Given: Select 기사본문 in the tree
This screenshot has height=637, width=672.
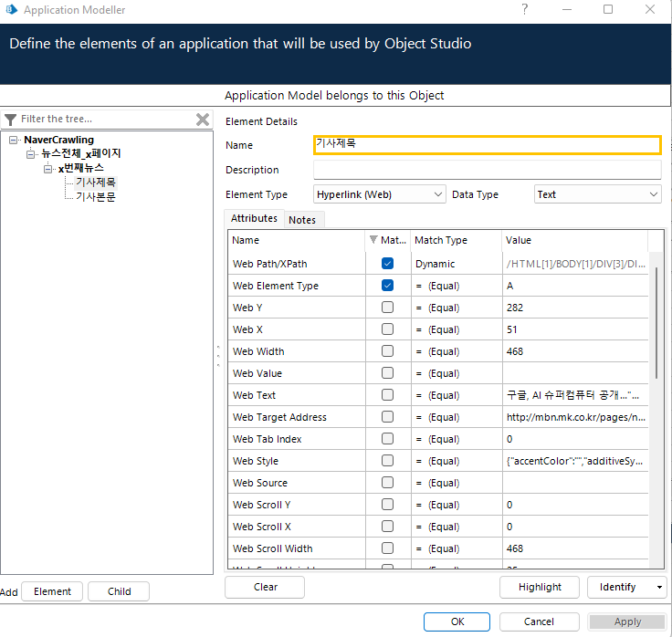Looking at the screenshot, I should click(x=95, y=196).
